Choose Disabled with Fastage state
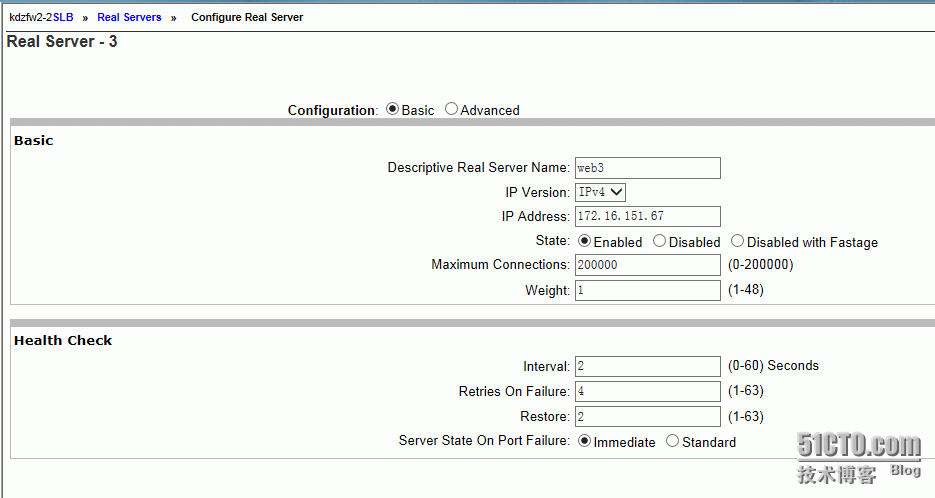 [738, 241]
